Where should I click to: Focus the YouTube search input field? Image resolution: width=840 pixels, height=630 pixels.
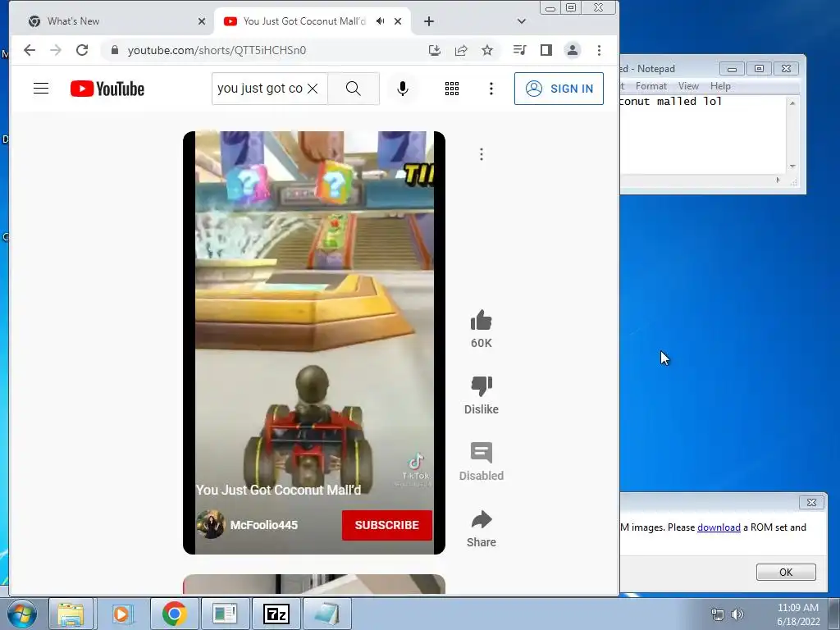pos(260,89)
